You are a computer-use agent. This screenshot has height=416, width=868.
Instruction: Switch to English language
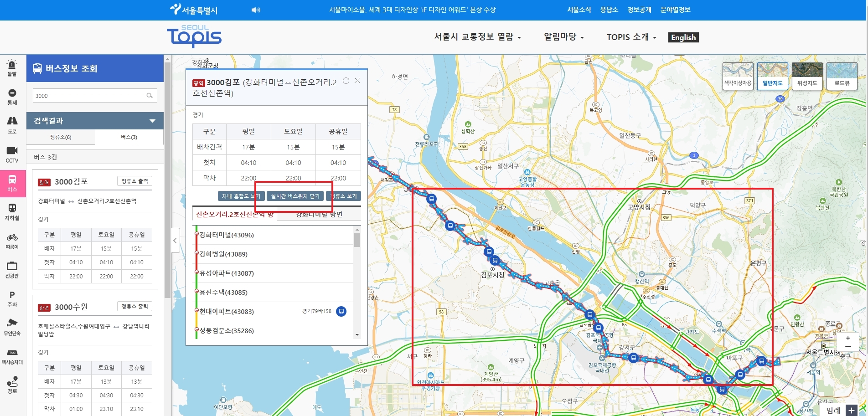click(x=683, y=37)
